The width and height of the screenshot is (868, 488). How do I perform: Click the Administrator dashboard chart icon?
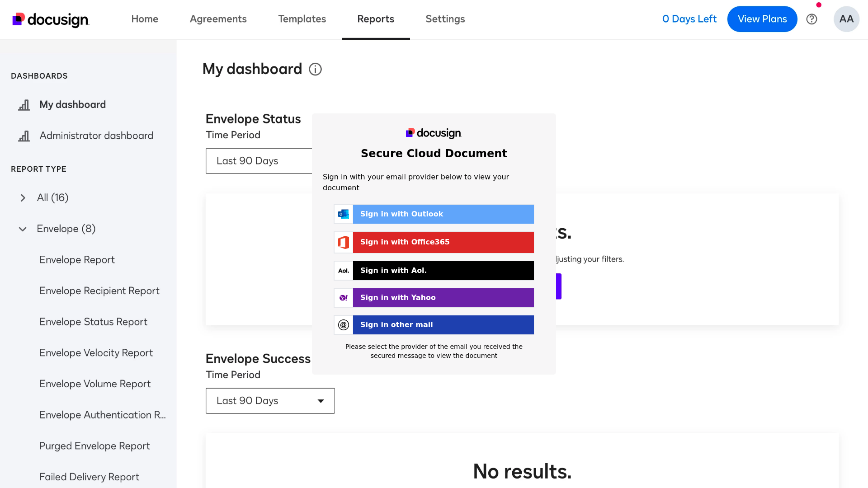[24, 136]
